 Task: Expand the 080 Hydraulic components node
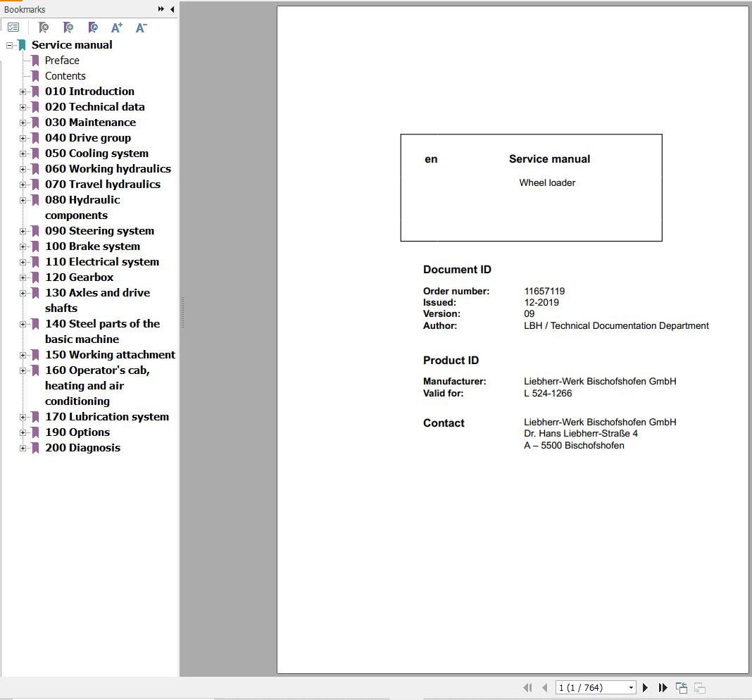click(x=23, y=200)
